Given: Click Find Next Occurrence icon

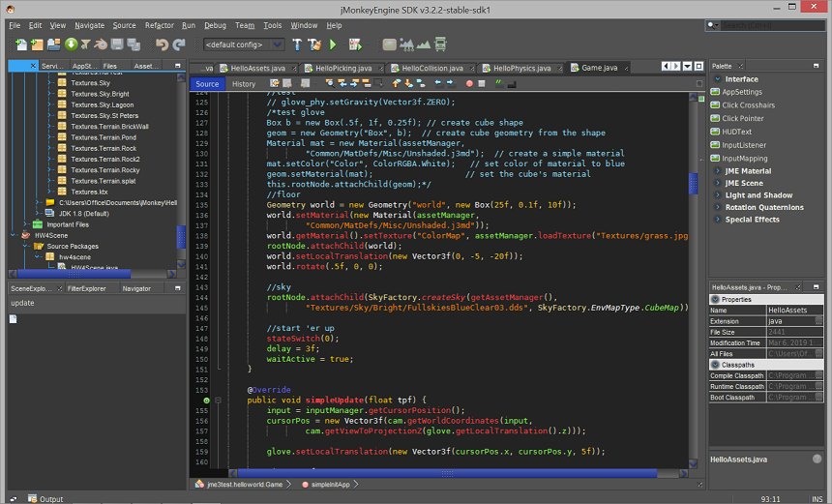Looking at the screenshot, I should point(354,83).
